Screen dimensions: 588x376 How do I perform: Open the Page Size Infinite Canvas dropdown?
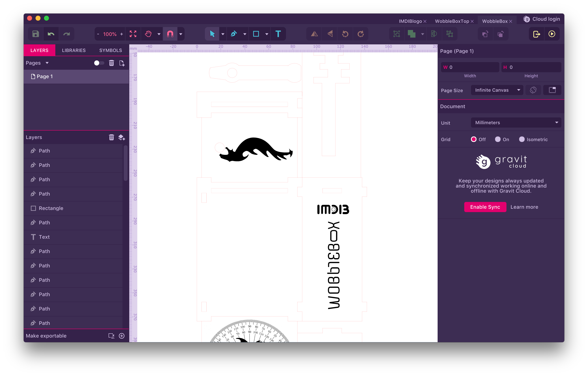[x=497, y=90]
